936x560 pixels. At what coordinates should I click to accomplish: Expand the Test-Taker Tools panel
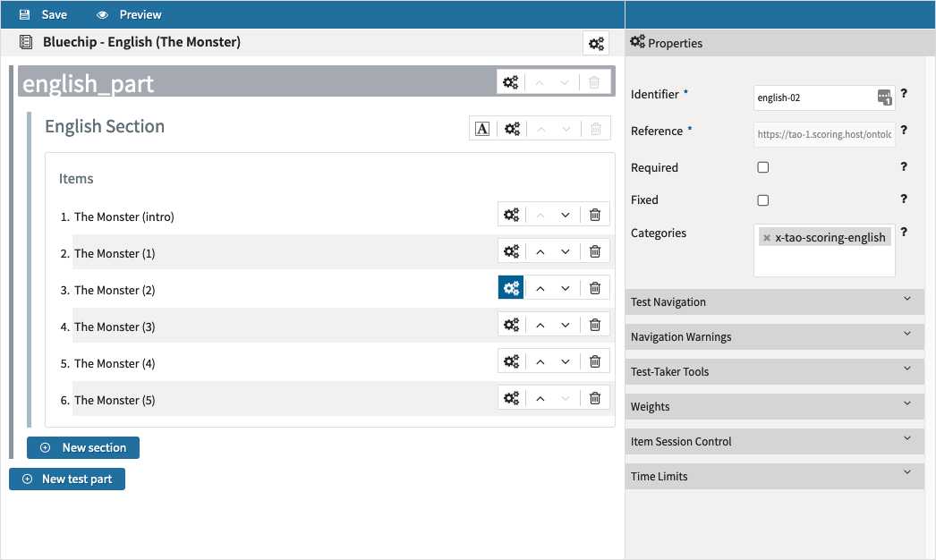775,371
